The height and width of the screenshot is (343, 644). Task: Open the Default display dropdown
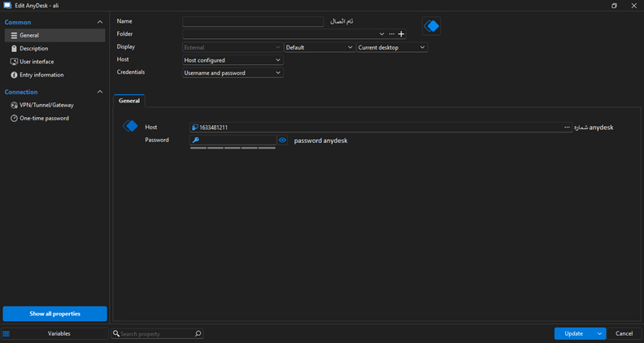(319, 47)
